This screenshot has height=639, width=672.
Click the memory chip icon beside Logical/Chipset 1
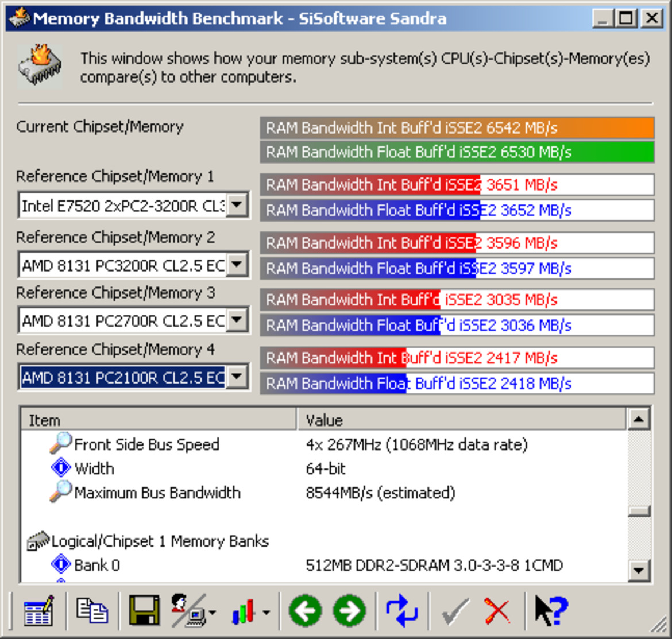click(x=38, y=541)
